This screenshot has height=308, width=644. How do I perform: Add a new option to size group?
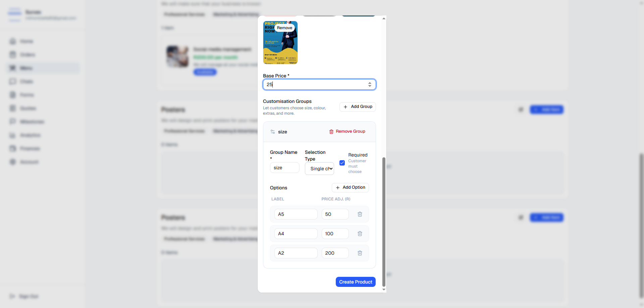coord(350,187)
